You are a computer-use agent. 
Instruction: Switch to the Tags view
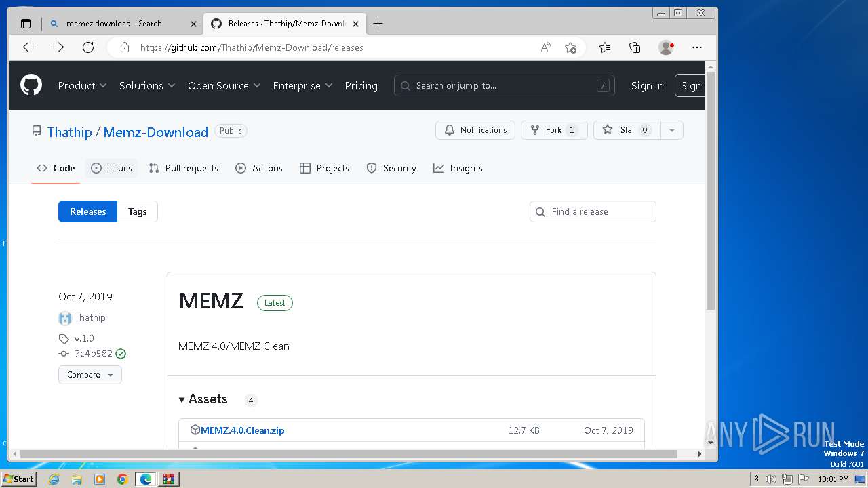pos(137,211)
